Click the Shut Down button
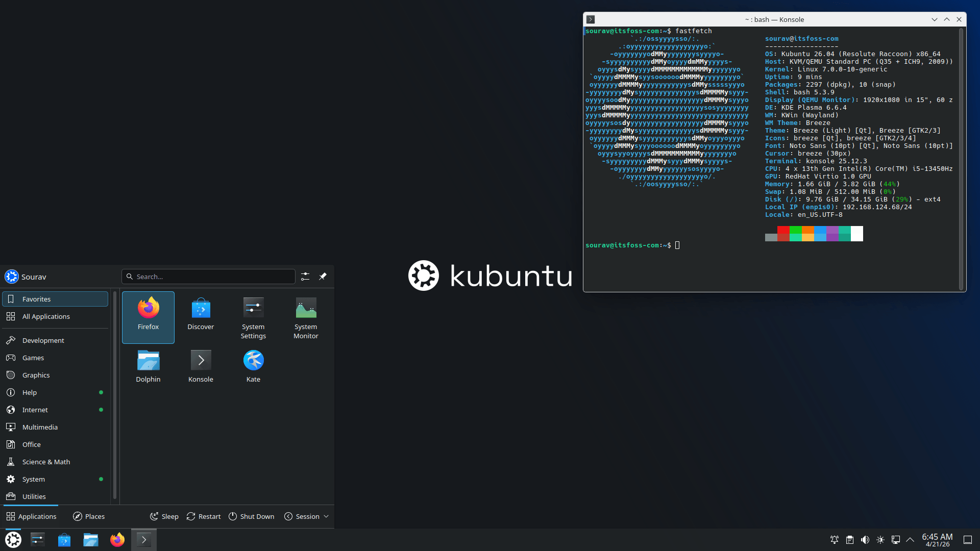This screenshot has width=980, height=551. pos(251,516)
